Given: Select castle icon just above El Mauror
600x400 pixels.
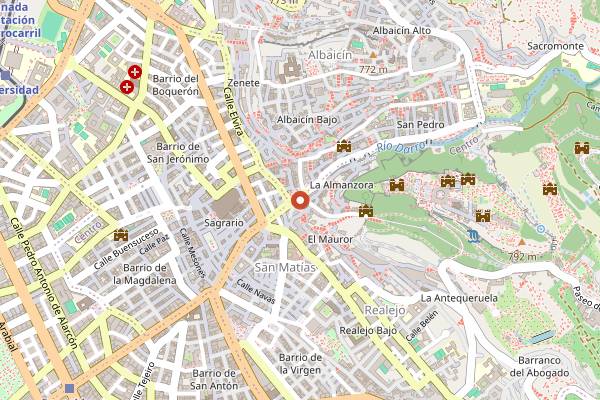Looking at the screenshot, I should [x=366, y=211].
